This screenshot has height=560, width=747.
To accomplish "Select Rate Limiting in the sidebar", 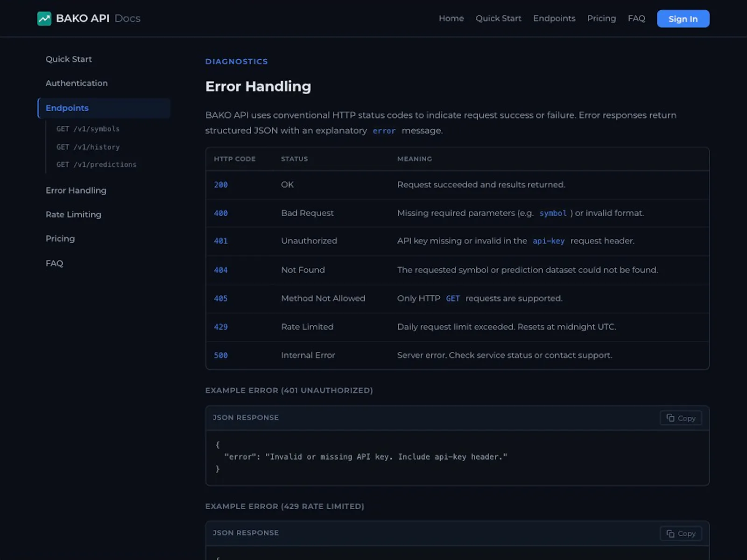I will (x=73, y=214).
